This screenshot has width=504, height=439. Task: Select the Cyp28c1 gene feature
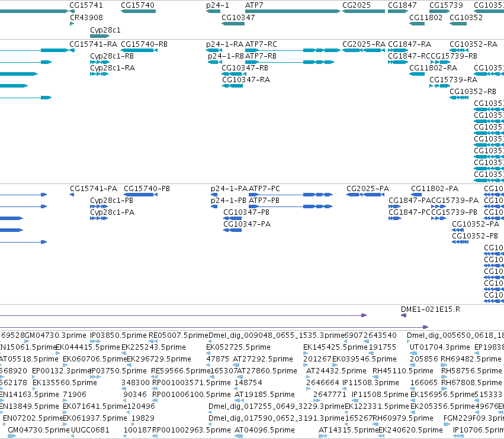(100, 36)
